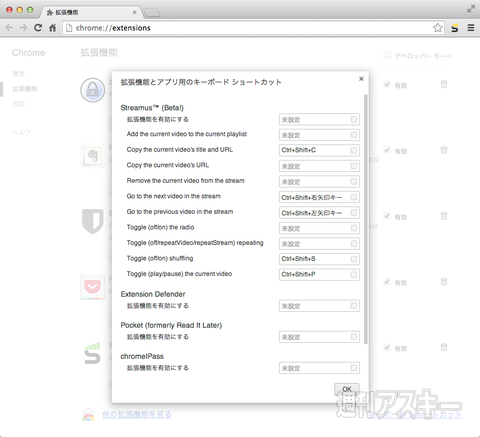This screenshot has width=480, height=437.
Task: Clear shortcut for previous video in stream
Action: (354, 212)
